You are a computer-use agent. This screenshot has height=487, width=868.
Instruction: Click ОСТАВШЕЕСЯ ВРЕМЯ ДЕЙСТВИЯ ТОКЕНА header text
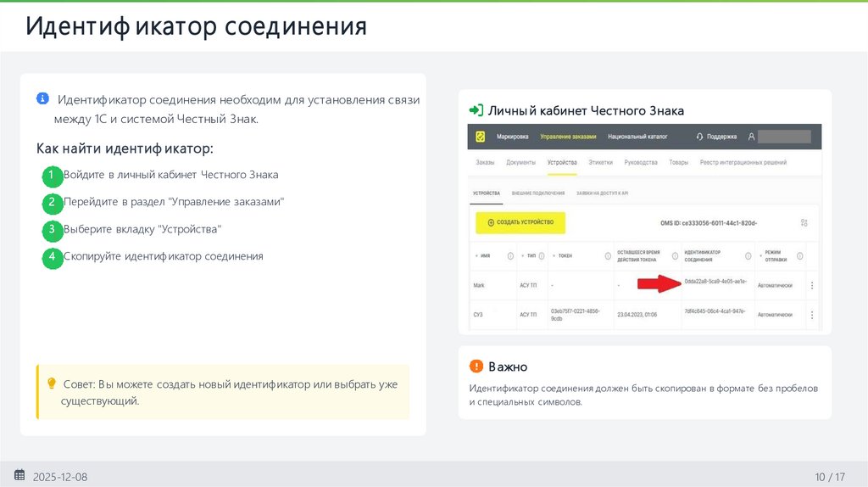[639, 256]
